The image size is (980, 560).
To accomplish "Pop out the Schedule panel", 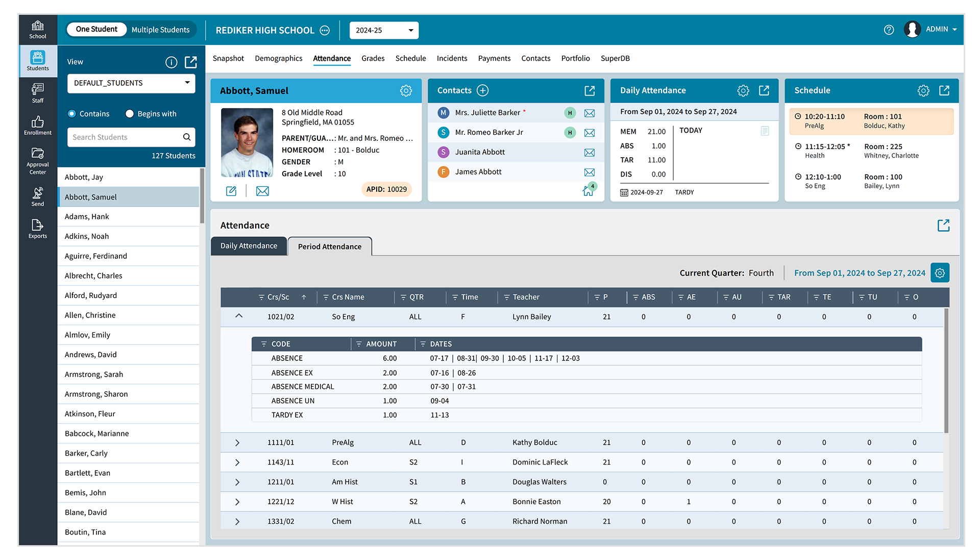I will pyautogui.click(x=944, y=90).
